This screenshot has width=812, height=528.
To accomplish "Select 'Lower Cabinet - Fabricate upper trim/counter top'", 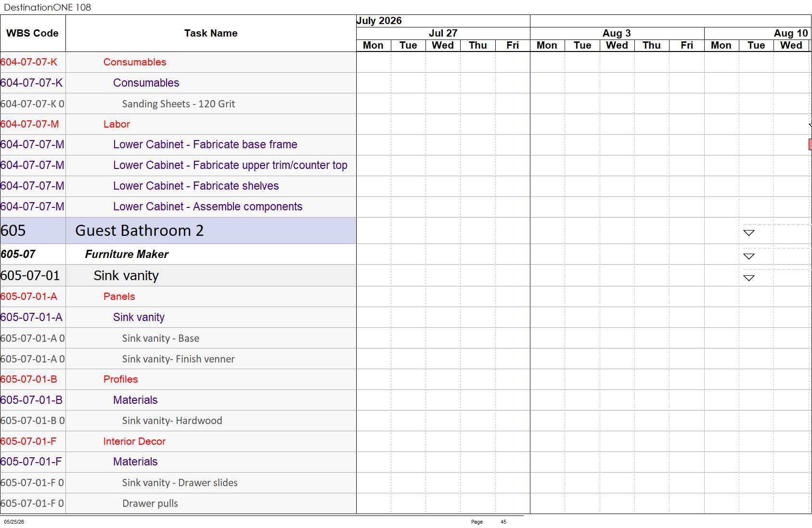I will [x=230, y=165].
